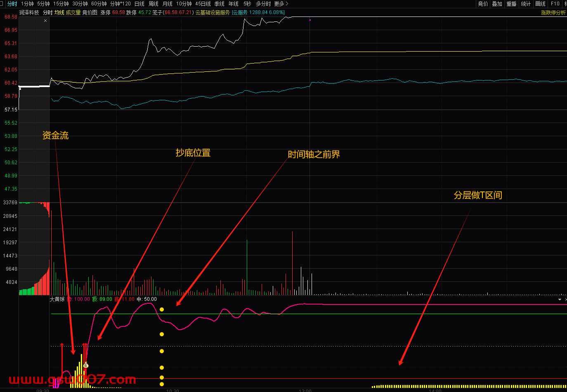This screenshot has width=567, height=392.
Task: Click the magenta time marker dot on price chart
Action: click(x=310, y=20)
